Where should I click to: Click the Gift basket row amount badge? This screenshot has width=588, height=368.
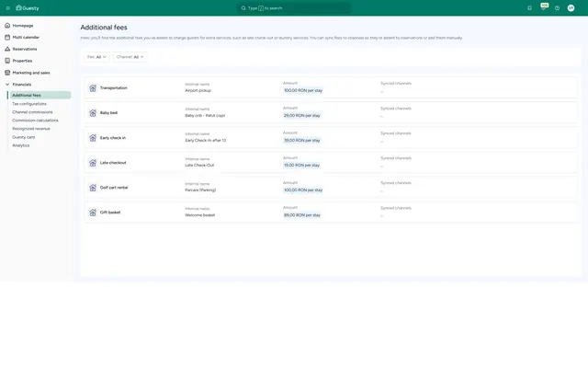[302, 215]
